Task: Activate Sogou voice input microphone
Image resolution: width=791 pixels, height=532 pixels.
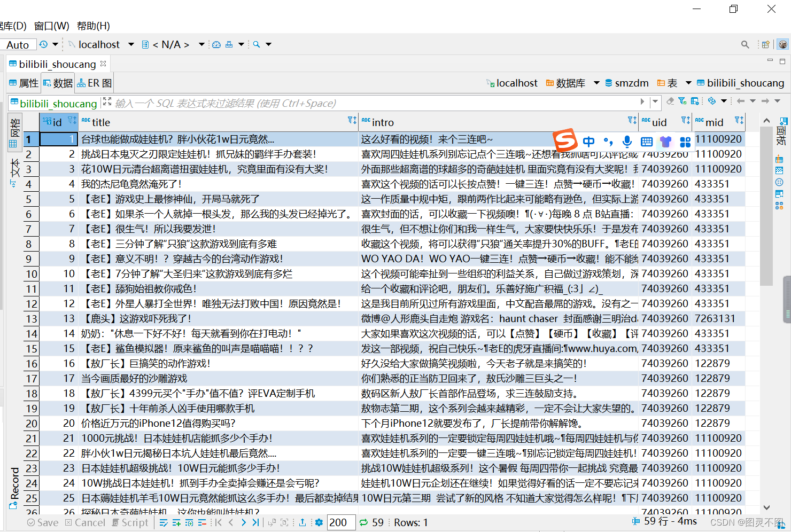Action: (627, 142)
